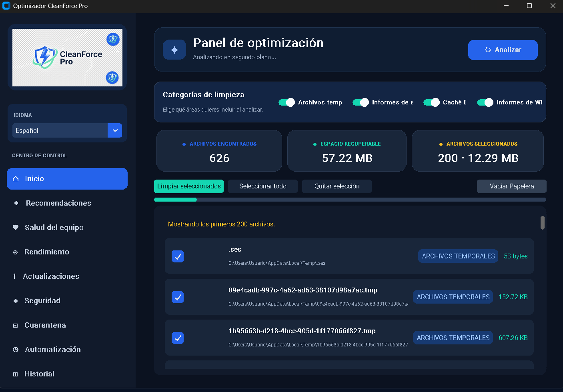Click the Archivos encontrados 626 card
Screen dimensions: 563x392
219,151
